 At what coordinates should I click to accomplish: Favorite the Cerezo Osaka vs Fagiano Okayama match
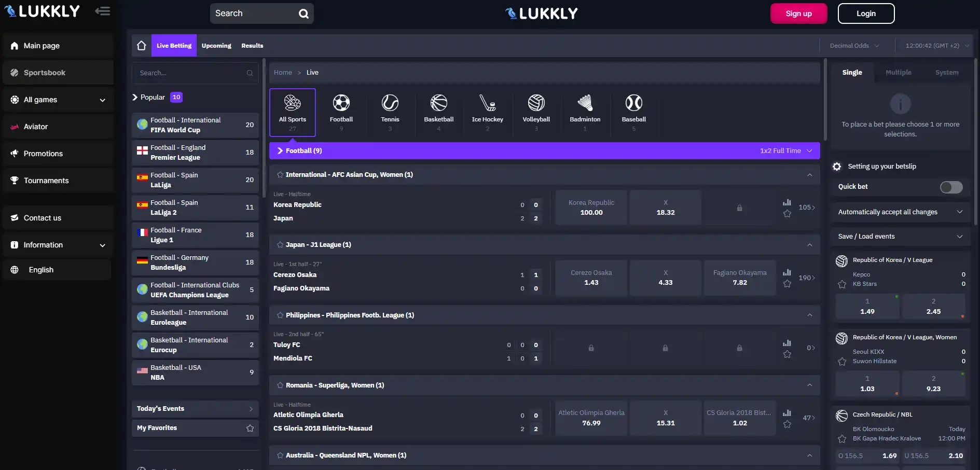[787, 284]
